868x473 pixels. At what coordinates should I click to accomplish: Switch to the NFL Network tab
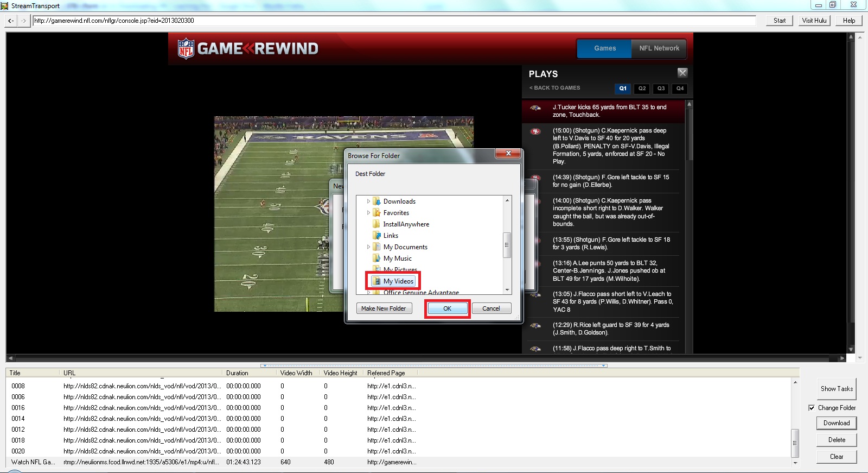(659, 48)
